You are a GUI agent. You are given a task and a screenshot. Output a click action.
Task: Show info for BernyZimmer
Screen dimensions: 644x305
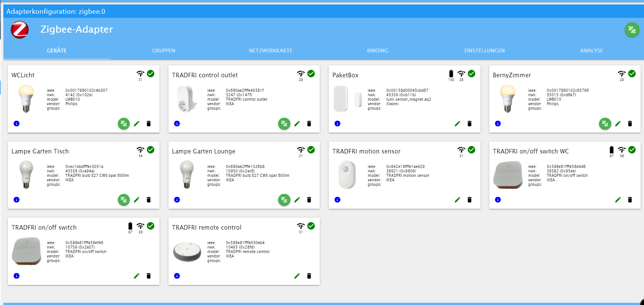pos(498,123)
